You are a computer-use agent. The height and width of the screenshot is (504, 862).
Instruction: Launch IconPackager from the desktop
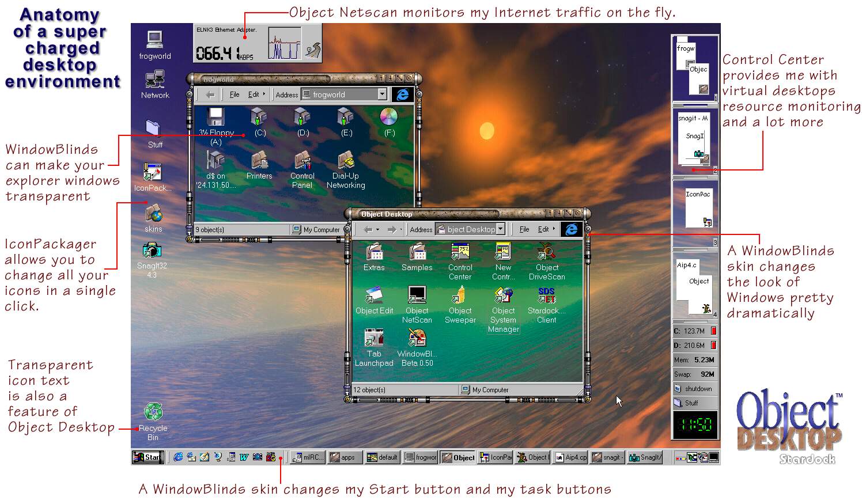tap(153, 177)
